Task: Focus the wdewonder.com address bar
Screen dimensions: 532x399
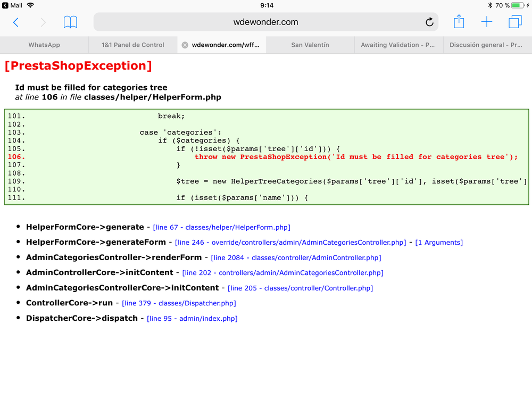Action: [x=265, y=22]
